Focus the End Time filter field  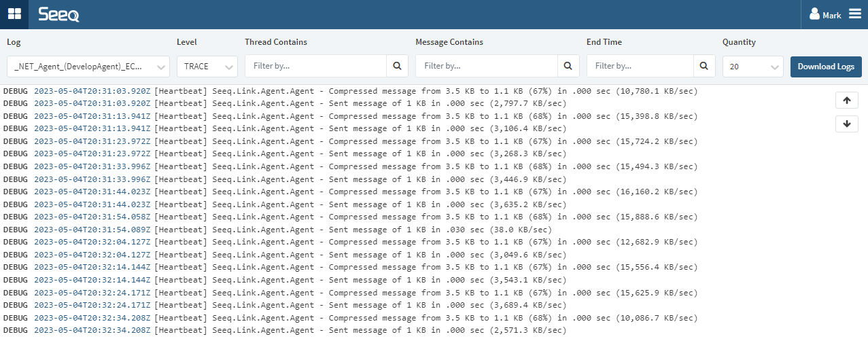pos(640,66)
